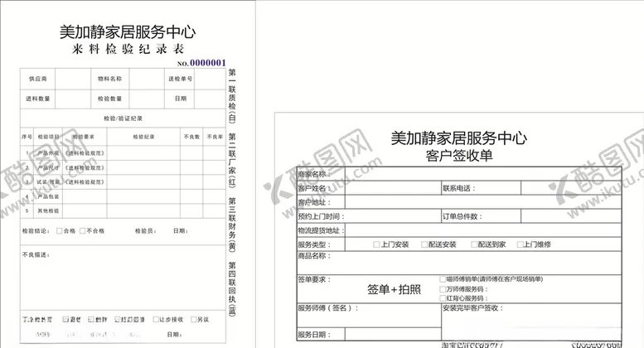Click the blank area under 不良描述
This screenshot has width=644, height=348.
[x=123, y=283]
